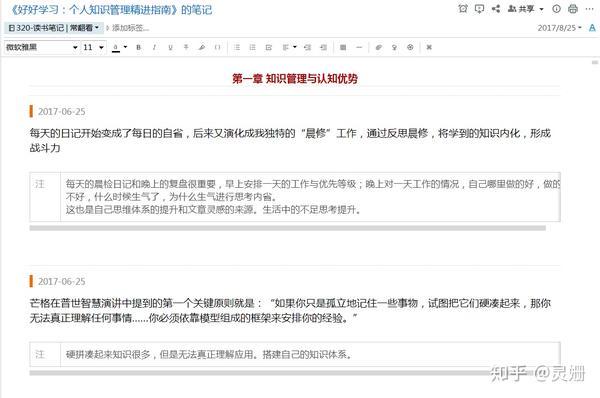Expand the 共享 share dropdown arrow
The height and width of the screenshot is (398, 600).
click(x=541, y=9)
